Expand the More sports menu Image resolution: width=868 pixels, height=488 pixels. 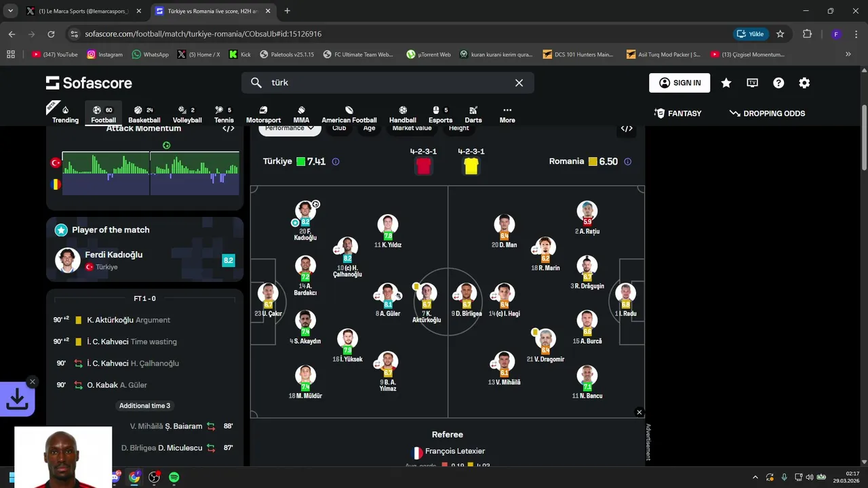click(507, 114)
